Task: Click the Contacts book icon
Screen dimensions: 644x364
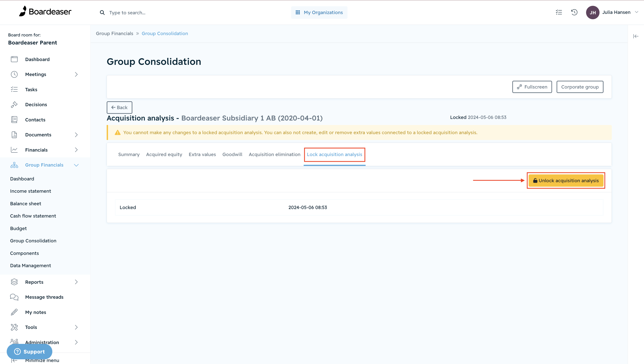Action: 14,120
